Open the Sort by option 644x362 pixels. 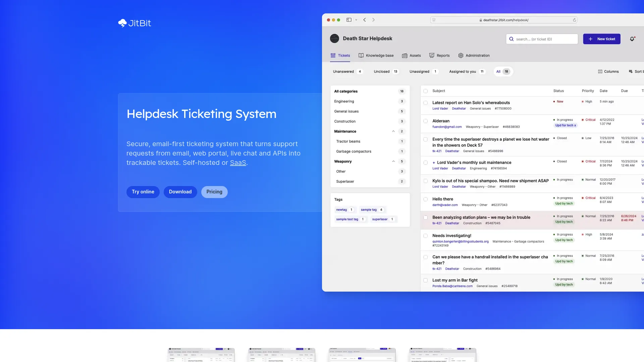click(x=636, y=72)
